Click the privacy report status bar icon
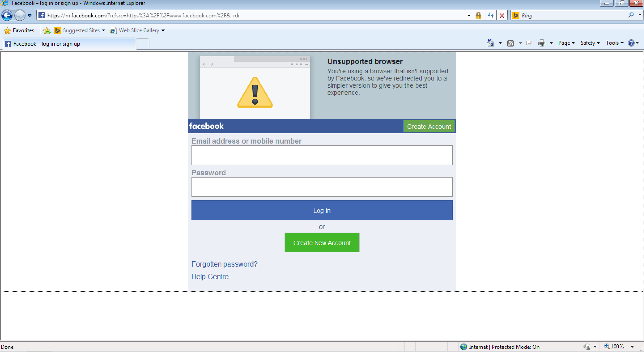 587,347
